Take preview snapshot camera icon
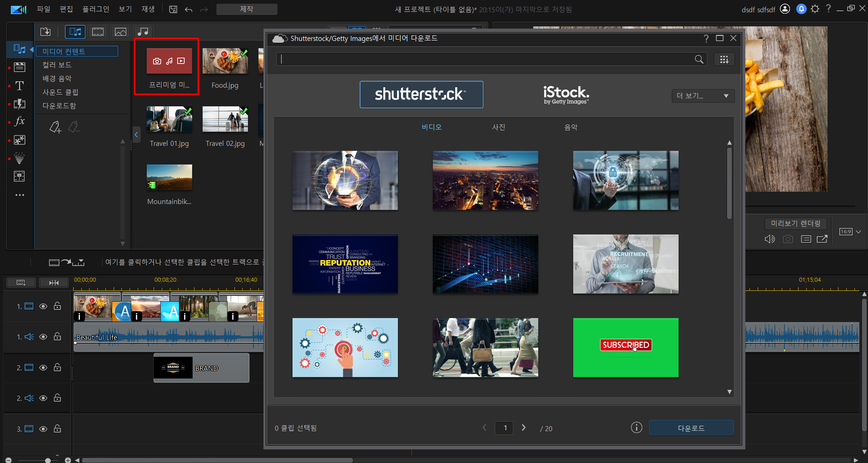868x463 pixels. pos(788,239)
